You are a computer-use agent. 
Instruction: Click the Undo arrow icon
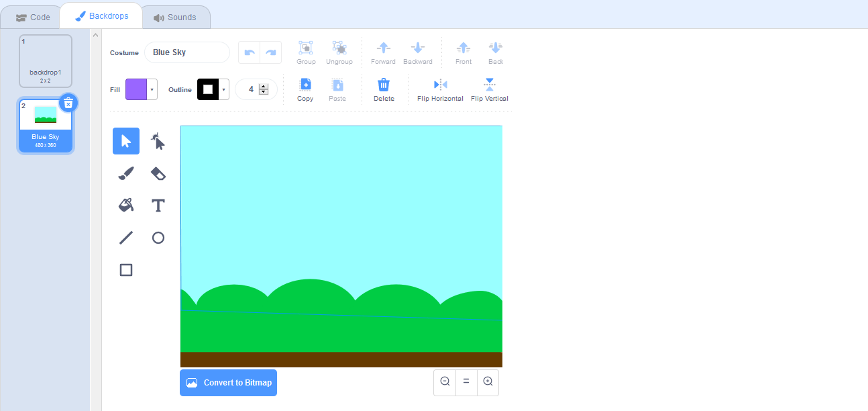coord(249,52)
